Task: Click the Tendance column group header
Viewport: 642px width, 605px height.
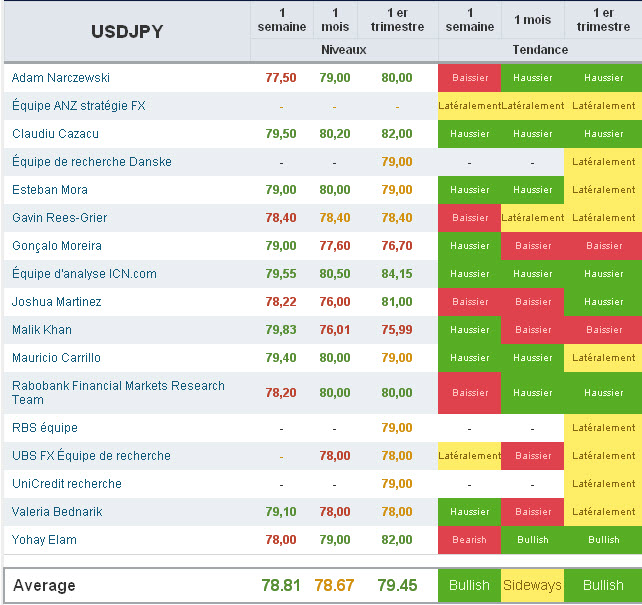Action: tap(540, 50)
